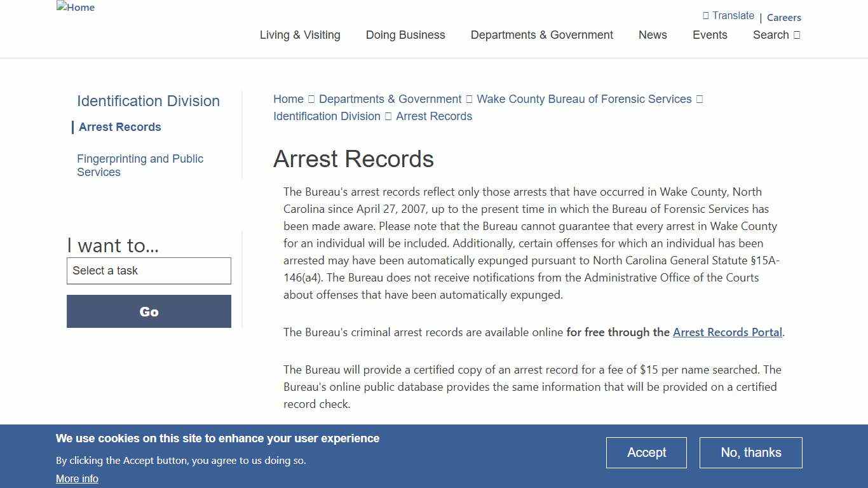Image resolution: width=868 pixels, height=488 pixels.
Task: Expand the Departments & Government menu
Action: click(541, 35)
